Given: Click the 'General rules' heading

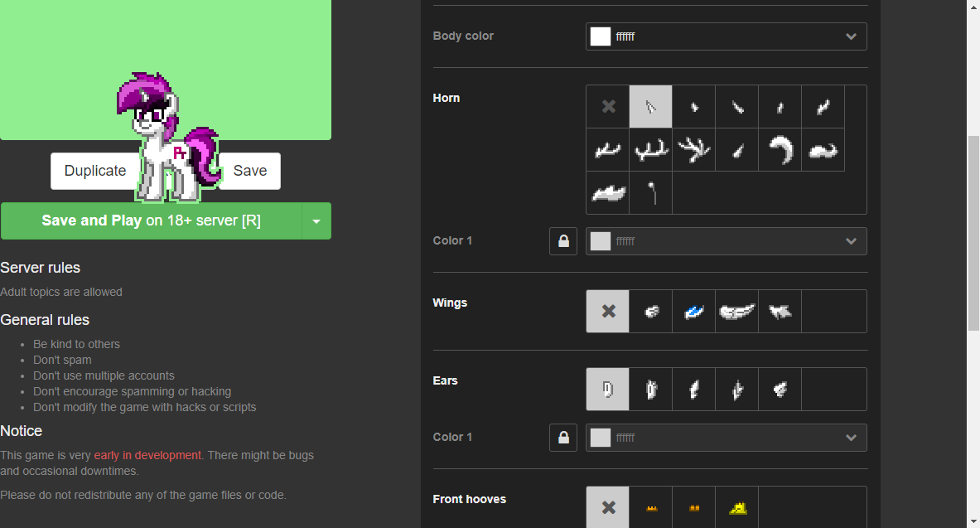Looking at the screenshot, I should pyautogui.click(x=45, y=320).
